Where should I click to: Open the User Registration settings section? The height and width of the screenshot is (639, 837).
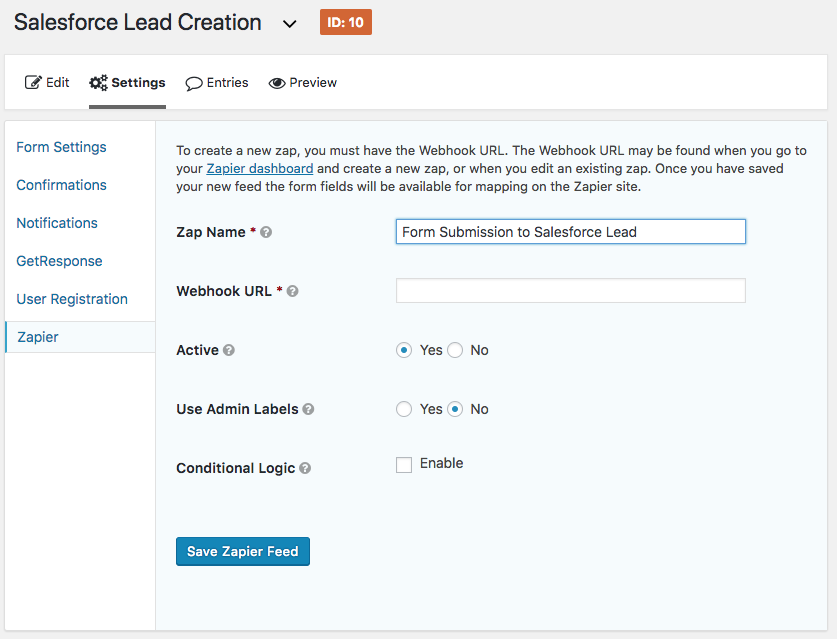coord(72,299)
